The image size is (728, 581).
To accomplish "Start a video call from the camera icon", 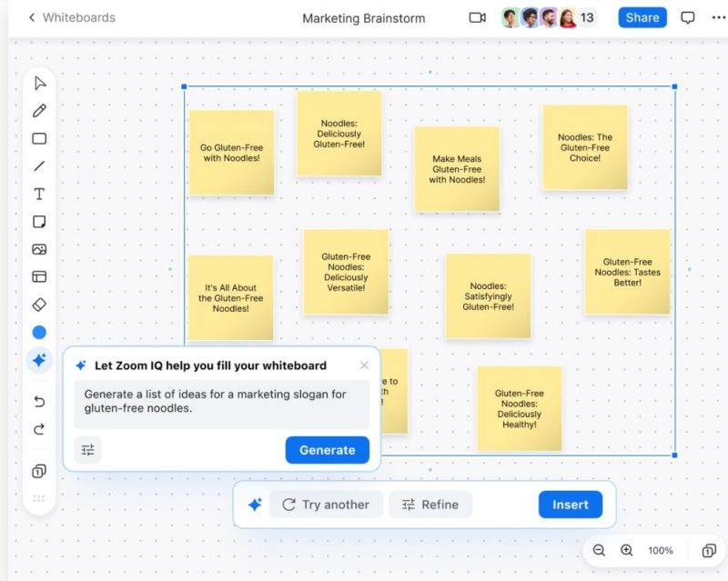I will click(x=477, y=17).
